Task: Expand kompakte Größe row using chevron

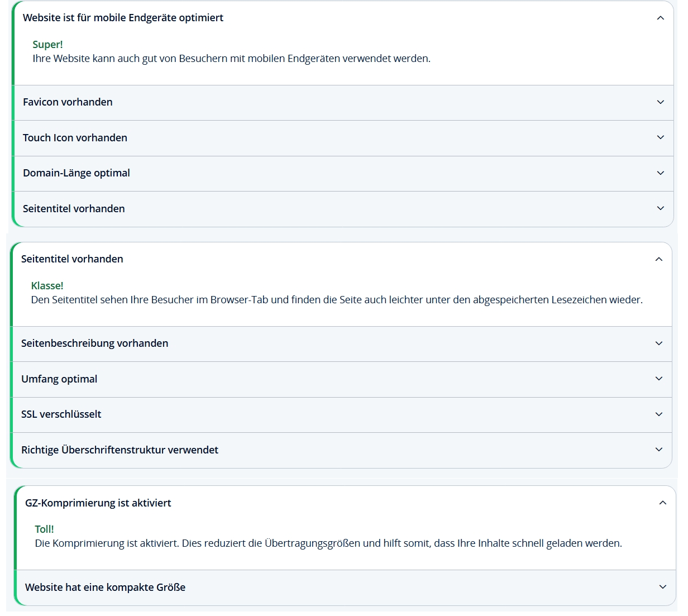Action: 662,587
